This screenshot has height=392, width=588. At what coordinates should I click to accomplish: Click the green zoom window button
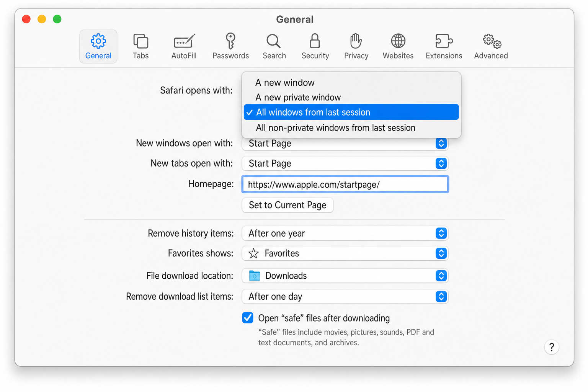click(x=57, y=19)
